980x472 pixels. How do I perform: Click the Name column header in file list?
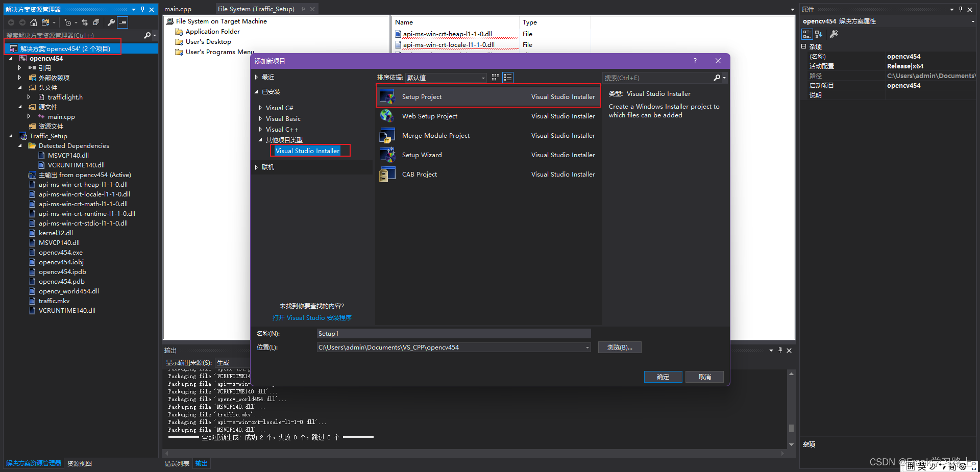pos(455,22)
